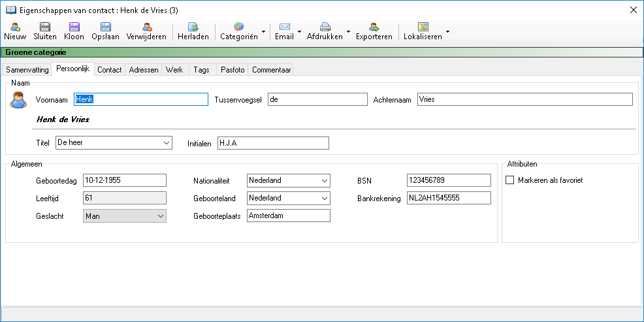Expand the Categorieën dropdown arrow
Image resolution: width=644 pixels, height=322 pixels.
(x=263, y=31)
